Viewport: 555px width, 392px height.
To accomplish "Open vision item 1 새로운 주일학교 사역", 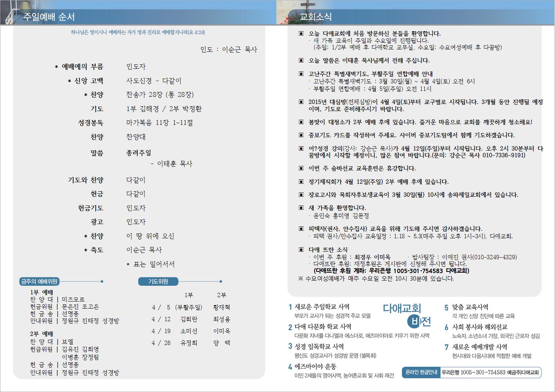I will click(322, 307).
